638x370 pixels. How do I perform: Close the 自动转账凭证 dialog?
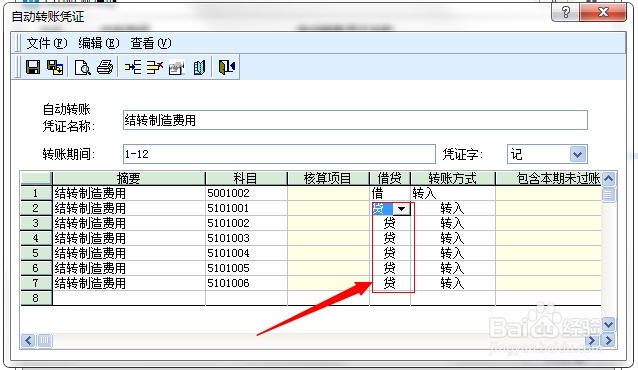[603, 12]
